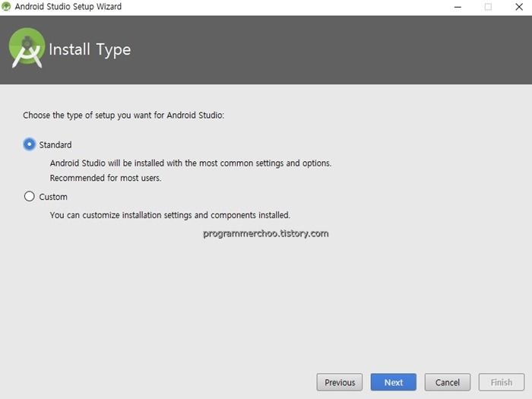Viewport: 532px width, 399px height.
Task: Close the Setup Wizard window
Action: tap(519, 7)
